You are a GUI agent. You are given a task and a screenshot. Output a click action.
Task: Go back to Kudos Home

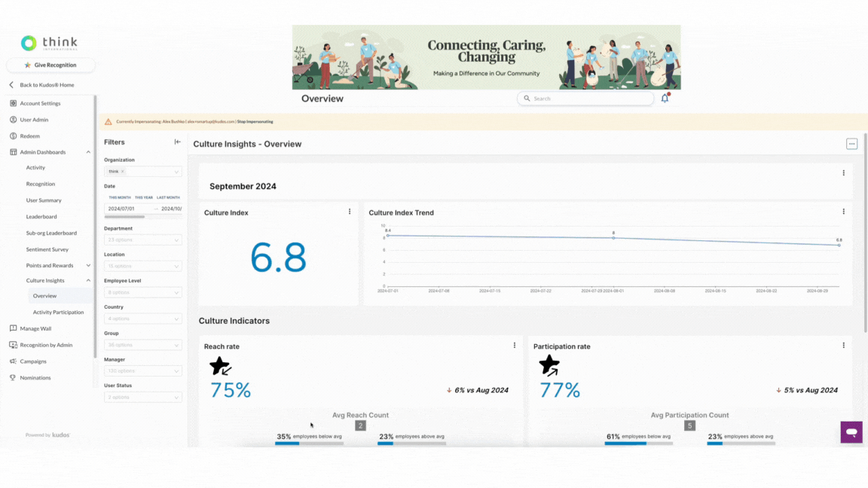point(42,84)
